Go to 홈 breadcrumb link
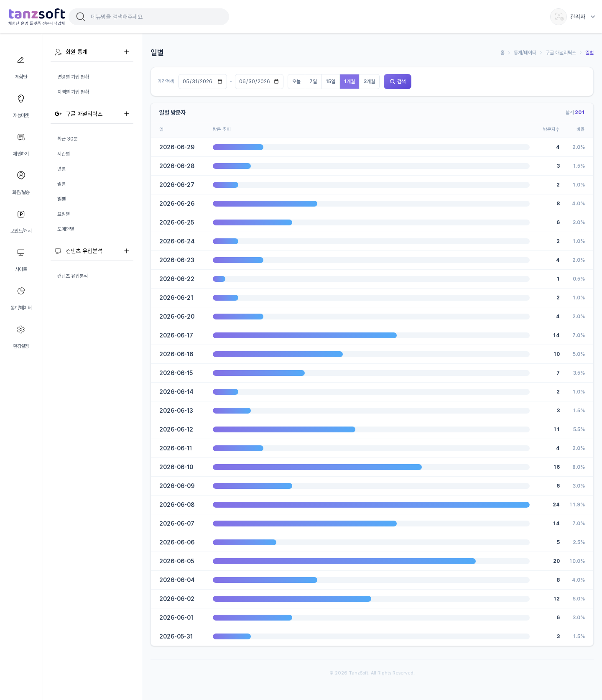This screenshot has width=602, height=700. pos(503,53)
